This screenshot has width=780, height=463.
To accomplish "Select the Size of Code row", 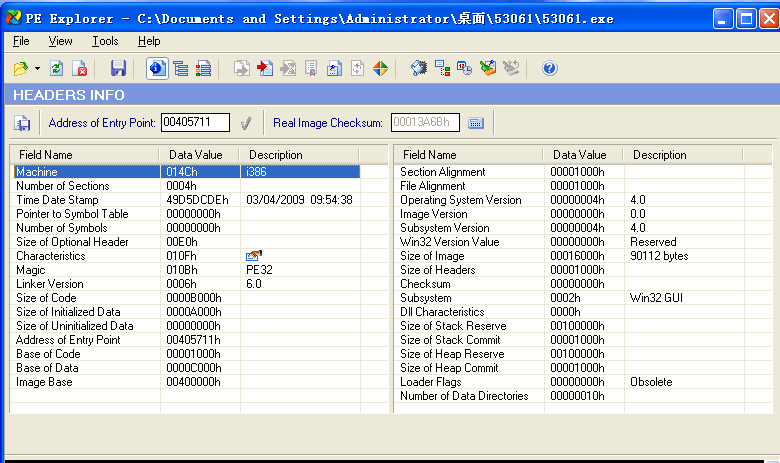I will (x=187, y=298).
